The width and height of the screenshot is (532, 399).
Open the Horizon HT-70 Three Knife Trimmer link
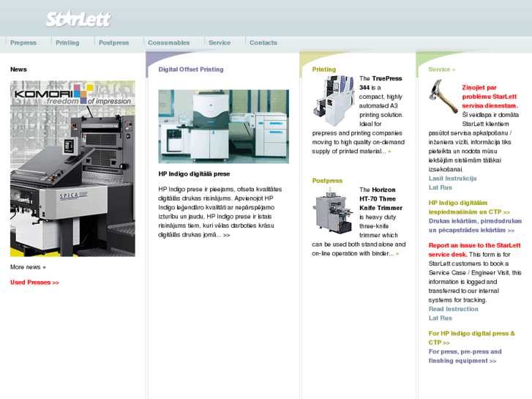pyautogui.click(x=381, y=199)
